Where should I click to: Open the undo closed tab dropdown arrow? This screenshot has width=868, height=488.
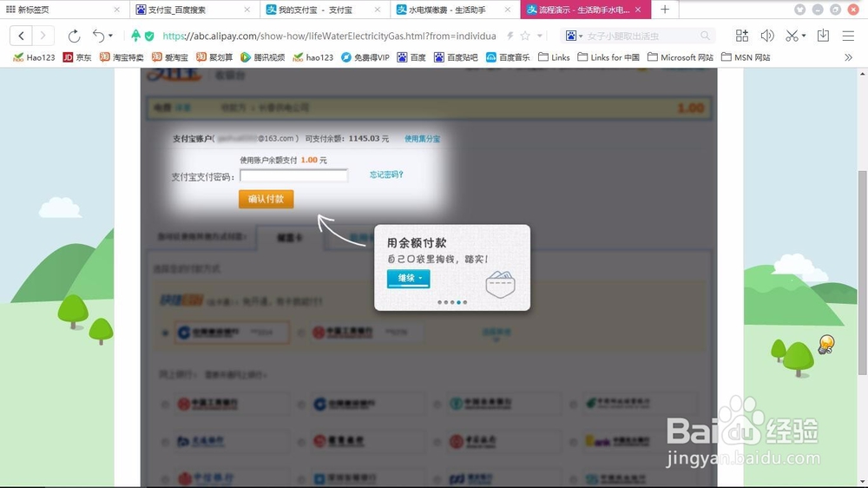(x=111, y=36)
